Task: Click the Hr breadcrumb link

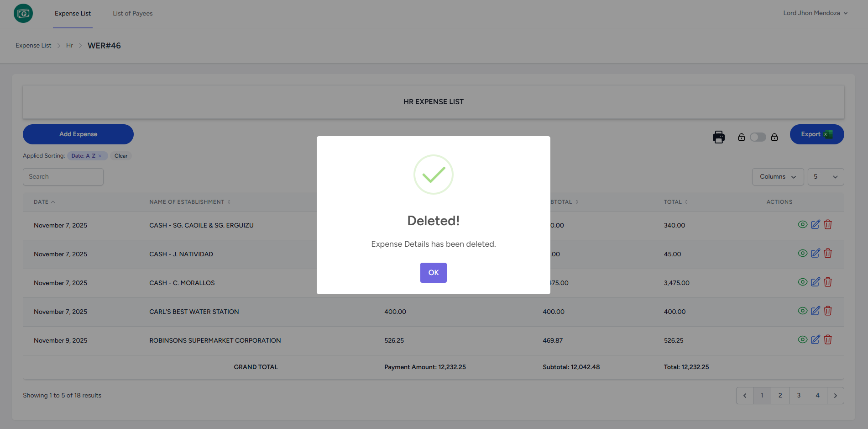Action: (69, 46)
